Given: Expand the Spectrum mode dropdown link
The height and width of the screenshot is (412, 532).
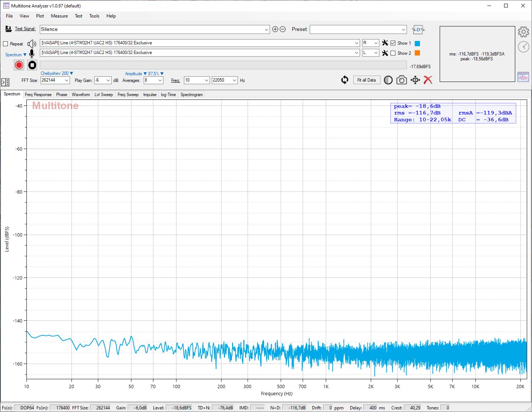Looking at the screenshot, I should tap(16, 55).
